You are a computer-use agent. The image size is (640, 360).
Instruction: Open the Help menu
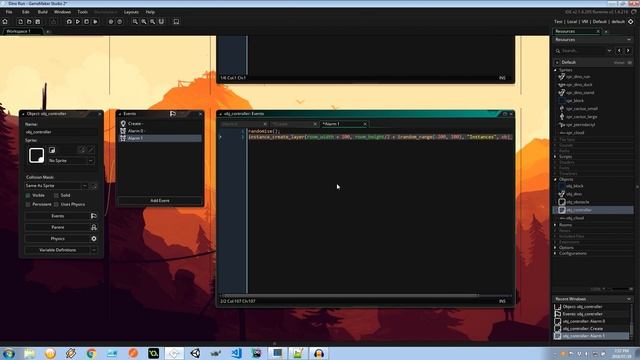point(150,12)
